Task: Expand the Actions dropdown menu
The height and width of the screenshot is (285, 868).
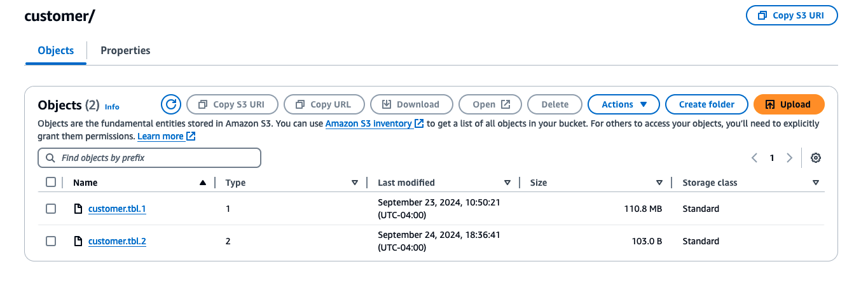Action: click(x=624, y=104)
